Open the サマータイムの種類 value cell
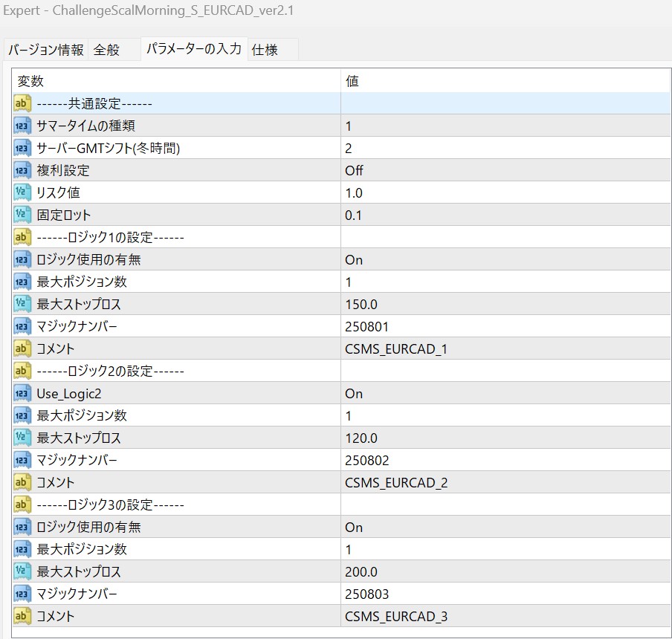Screen dimensions: 672x639 click(349, 126)
